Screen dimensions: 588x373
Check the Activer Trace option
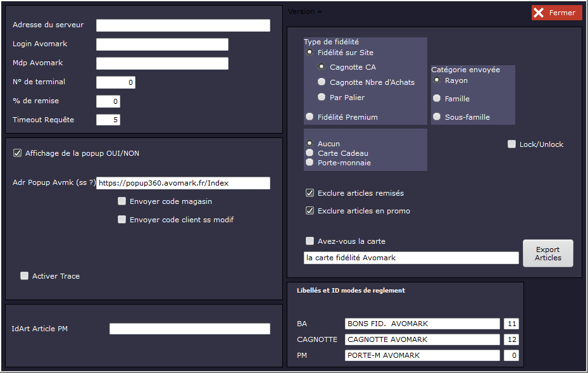pyautogui.click(x=25, y=276)
